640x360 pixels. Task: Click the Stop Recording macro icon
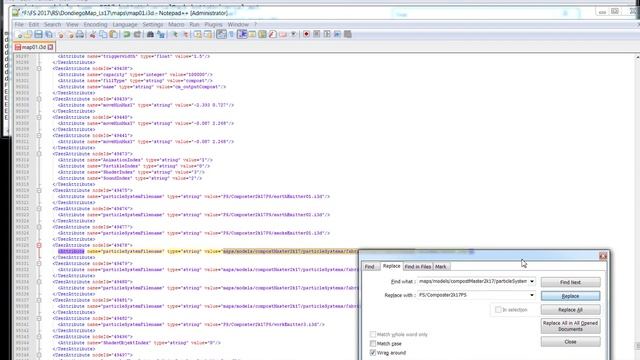tap(316, 35)
